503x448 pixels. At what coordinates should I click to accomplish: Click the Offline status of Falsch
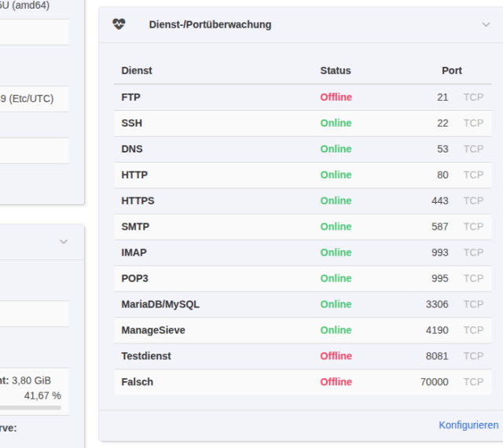point(336,382)
